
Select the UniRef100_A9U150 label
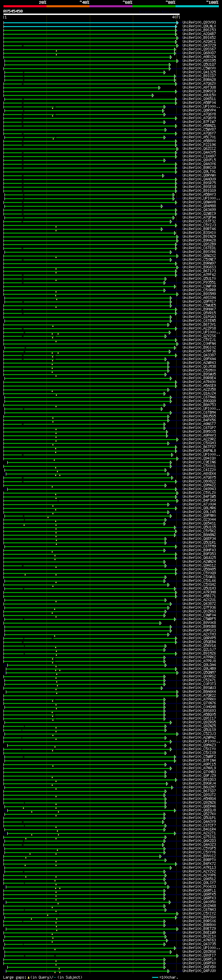199,95
